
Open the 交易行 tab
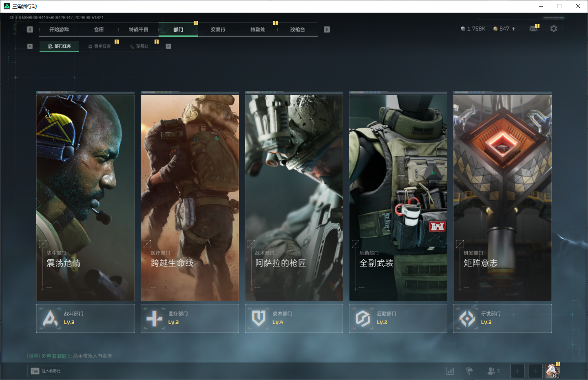click(x=218, y=29)
